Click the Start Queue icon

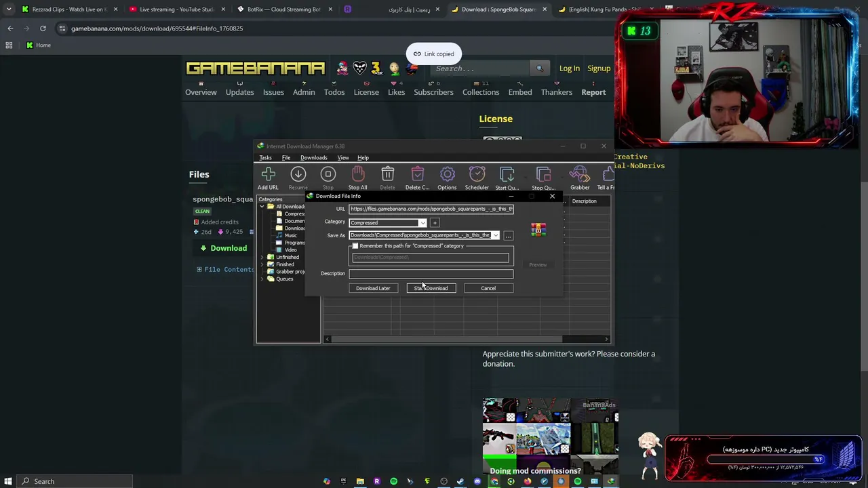(x=507, y=175)
